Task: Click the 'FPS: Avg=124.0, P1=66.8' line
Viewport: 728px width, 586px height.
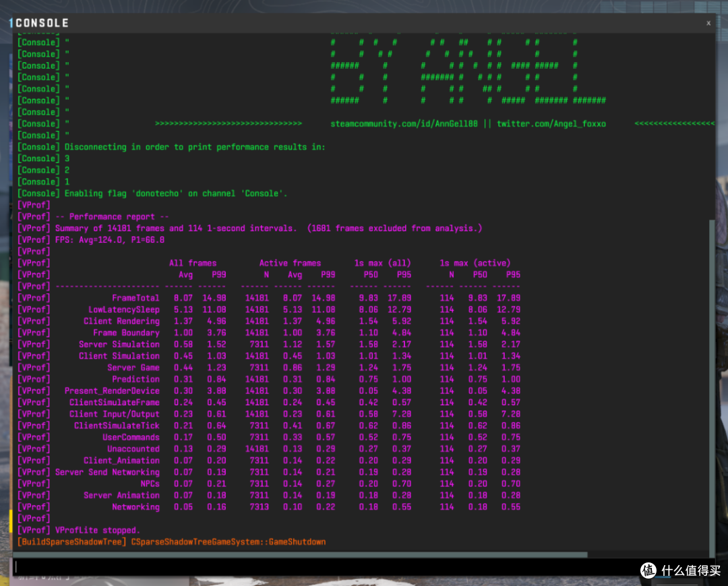Action: point(110,240)
